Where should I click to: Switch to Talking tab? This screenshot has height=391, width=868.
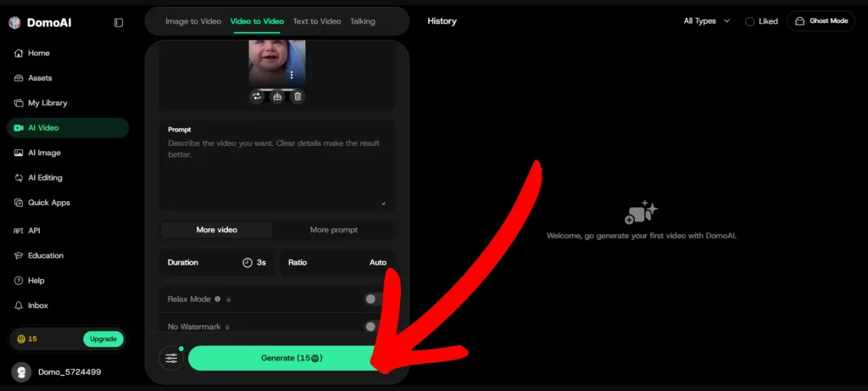(x=363, y=21)
